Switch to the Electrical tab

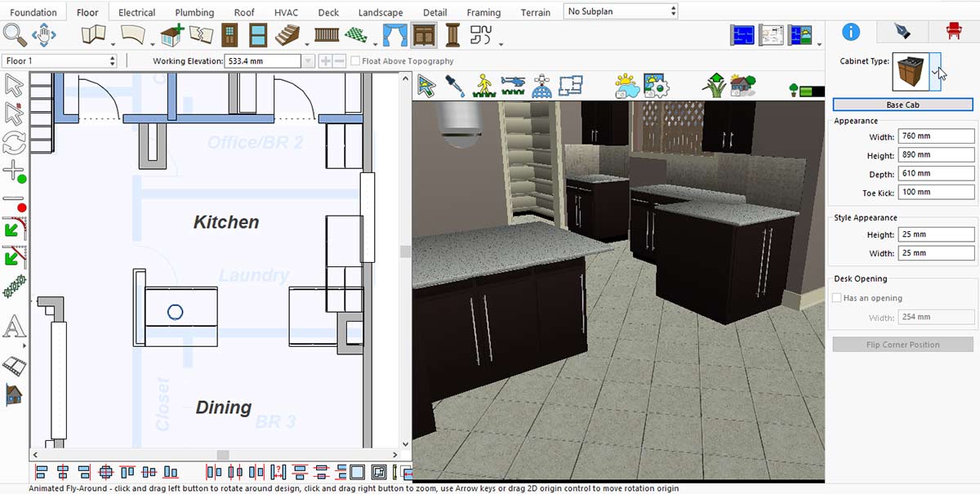pyautogui.click(x=136, y=12)
